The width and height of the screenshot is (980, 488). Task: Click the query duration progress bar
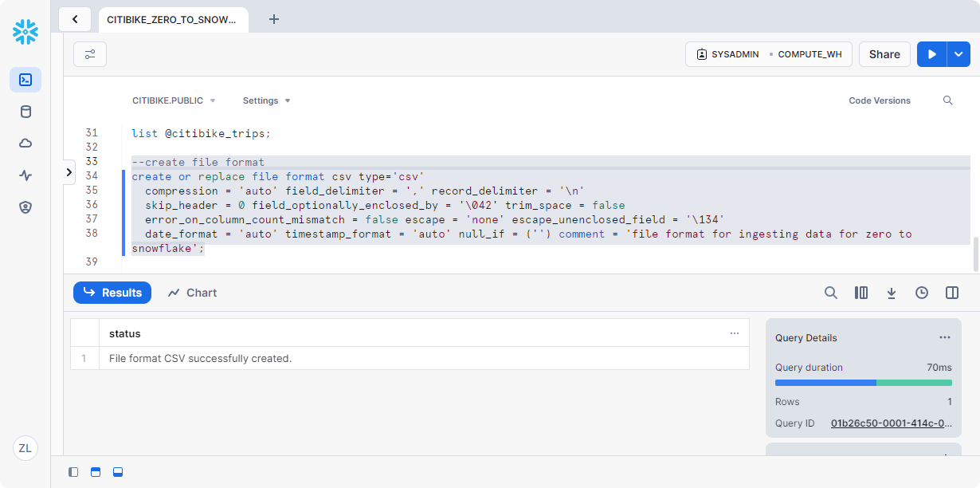(863, 383)
